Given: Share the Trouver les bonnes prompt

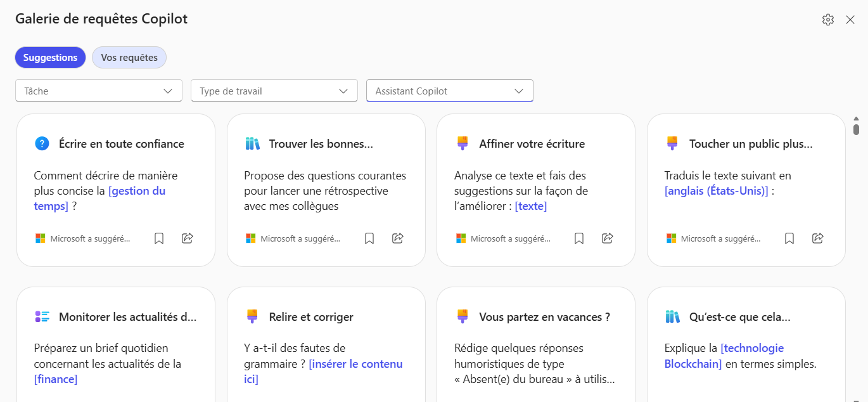Looking at the screenshot, I should pyautogui.click(x=398, y=238).
